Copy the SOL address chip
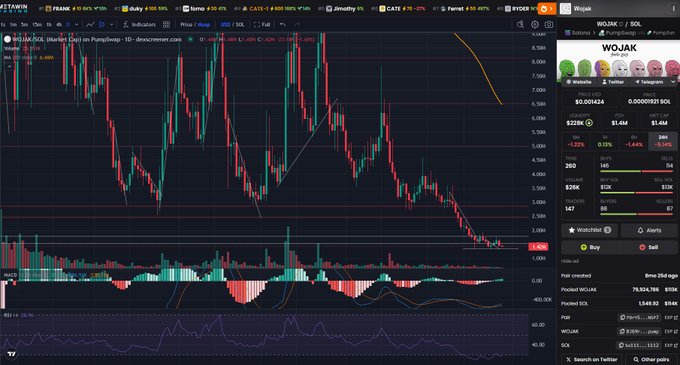 pos(640,345)
